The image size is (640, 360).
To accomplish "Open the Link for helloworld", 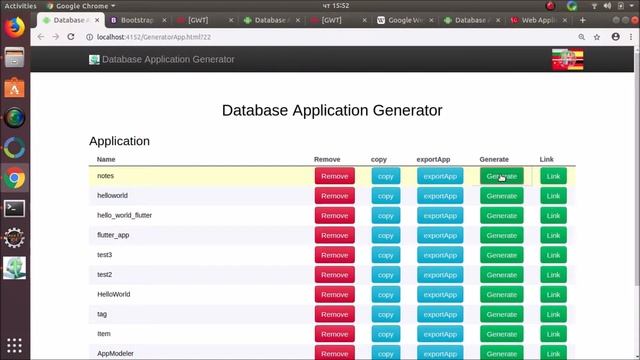I will pos(553,196).
